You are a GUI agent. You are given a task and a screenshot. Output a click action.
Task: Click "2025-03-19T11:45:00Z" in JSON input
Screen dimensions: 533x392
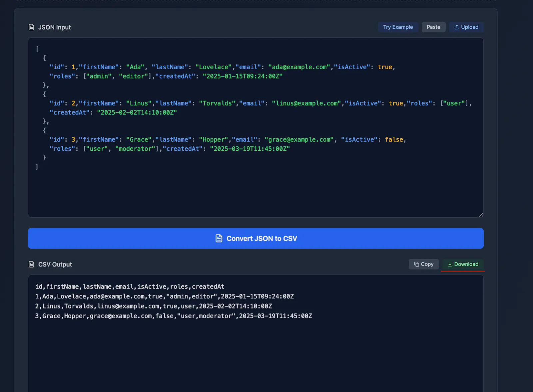pyautogui.click(x=250, y=149)
